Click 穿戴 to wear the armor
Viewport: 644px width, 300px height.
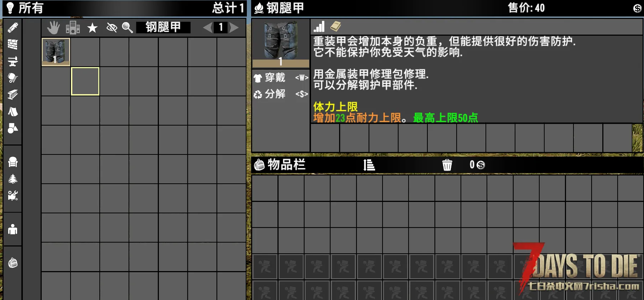pyautogui.click(x=281, y=77)
